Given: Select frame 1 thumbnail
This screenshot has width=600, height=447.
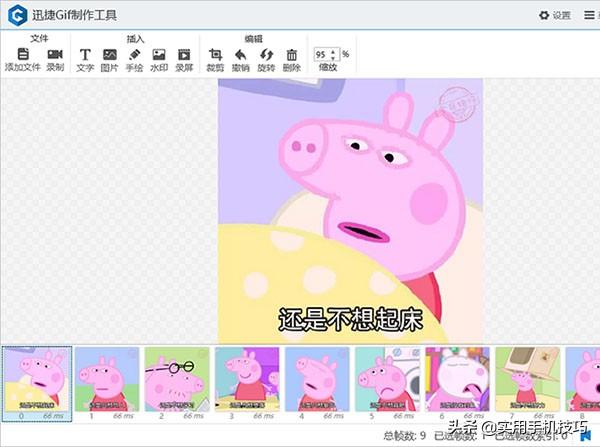Looking at the screenshot, I should coord(107,379).
